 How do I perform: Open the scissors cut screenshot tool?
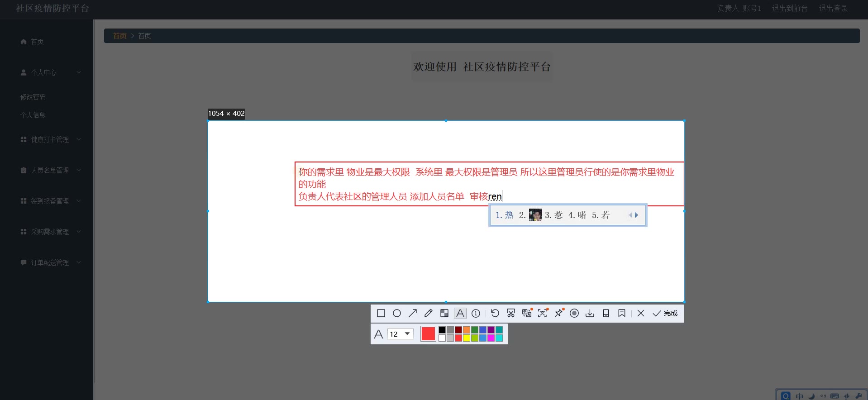[511, 313]
